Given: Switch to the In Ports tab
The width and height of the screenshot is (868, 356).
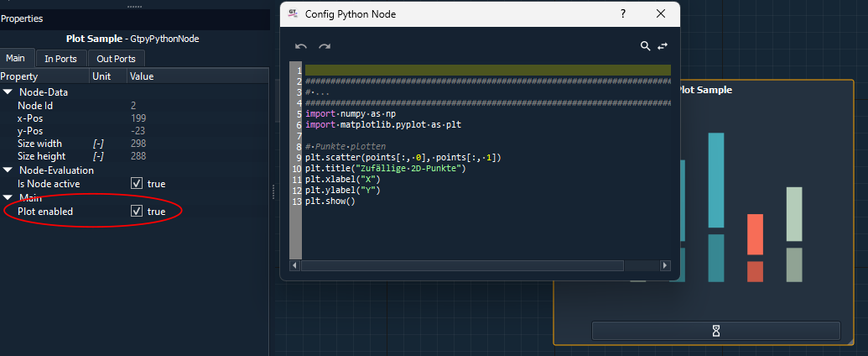Looking at the screenshot, I should click(x=60, y=59).
